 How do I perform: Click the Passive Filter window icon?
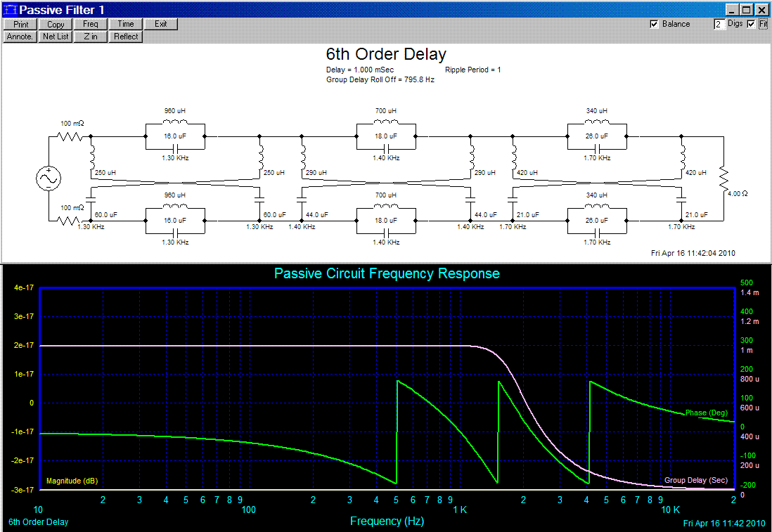[10, 10]
